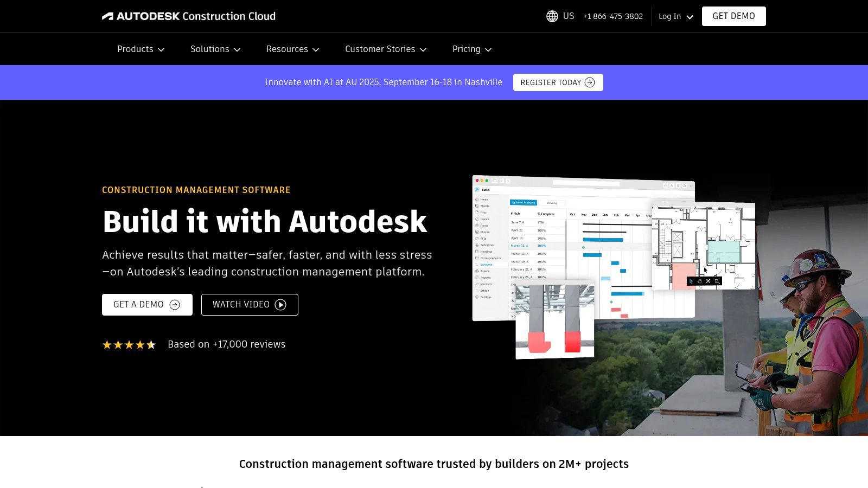
Task: Open the Pricing menu
Action: click(x=472, y=49)
